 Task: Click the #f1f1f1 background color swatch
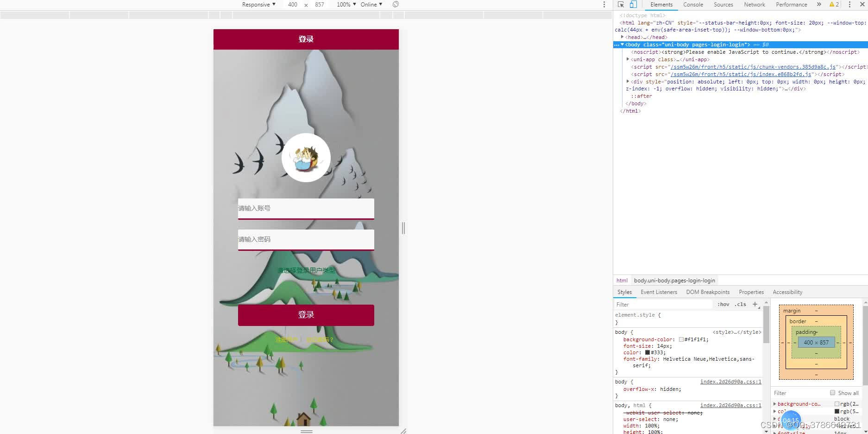pyautogui.click(x=681, y=339)
